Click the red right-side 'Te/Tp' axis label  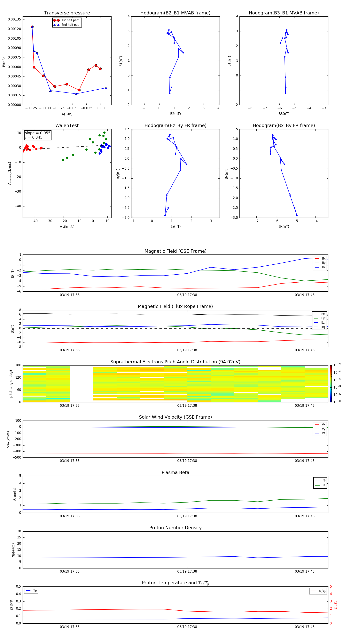click(x=336, y=605)
